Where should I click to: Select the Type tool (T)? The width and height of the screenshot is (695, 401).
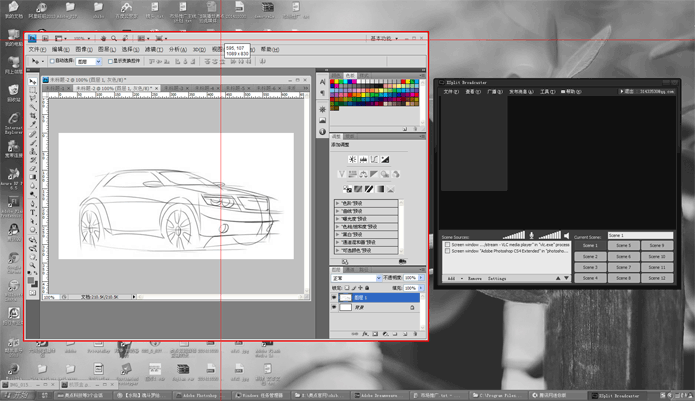click(x=33, y=213)
